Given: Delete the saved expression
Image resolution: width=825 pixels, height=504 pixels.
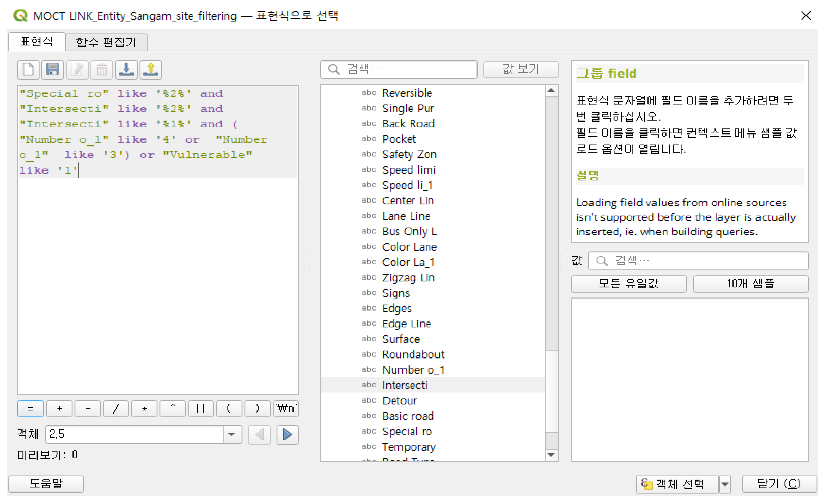Looking at the screenshot, I should click(101, 70).
